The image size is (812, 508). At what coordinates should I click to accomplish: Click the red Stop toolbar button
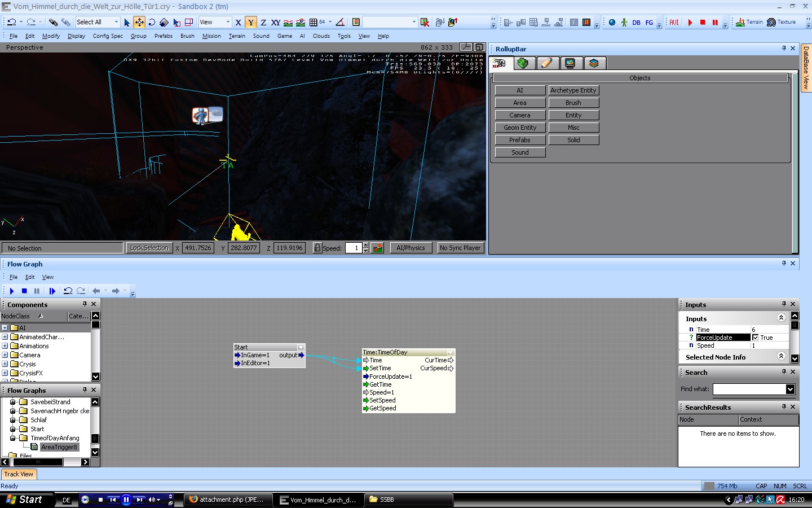pyautogui.click(x=703, y=23)
